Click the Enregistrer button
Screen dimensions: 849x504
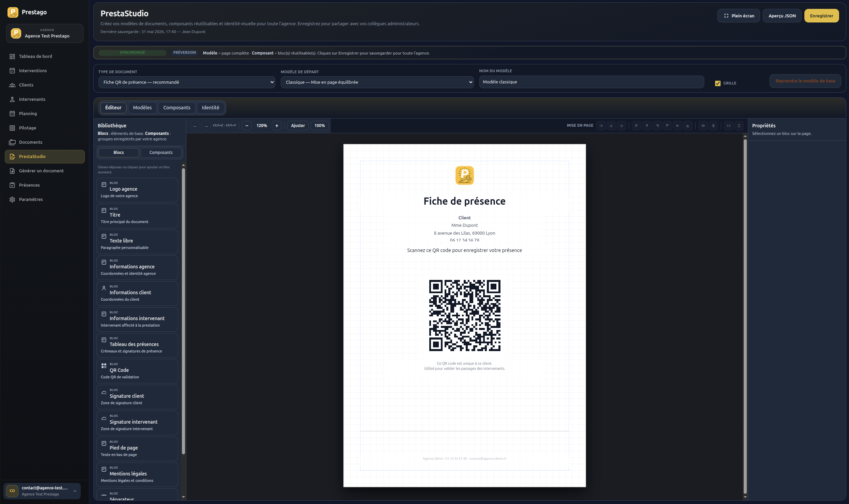coord(822,16)
